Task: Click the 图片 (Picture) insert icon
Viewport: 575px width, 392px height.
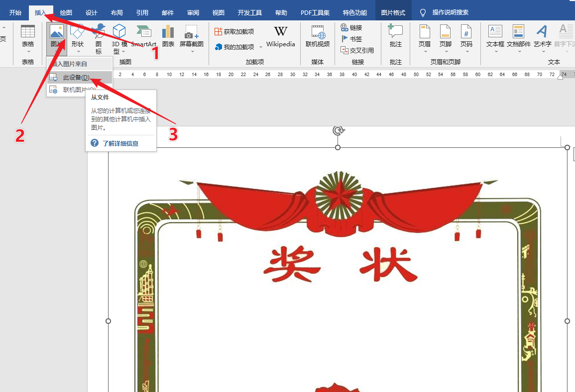Action: [x=57, y=32]
